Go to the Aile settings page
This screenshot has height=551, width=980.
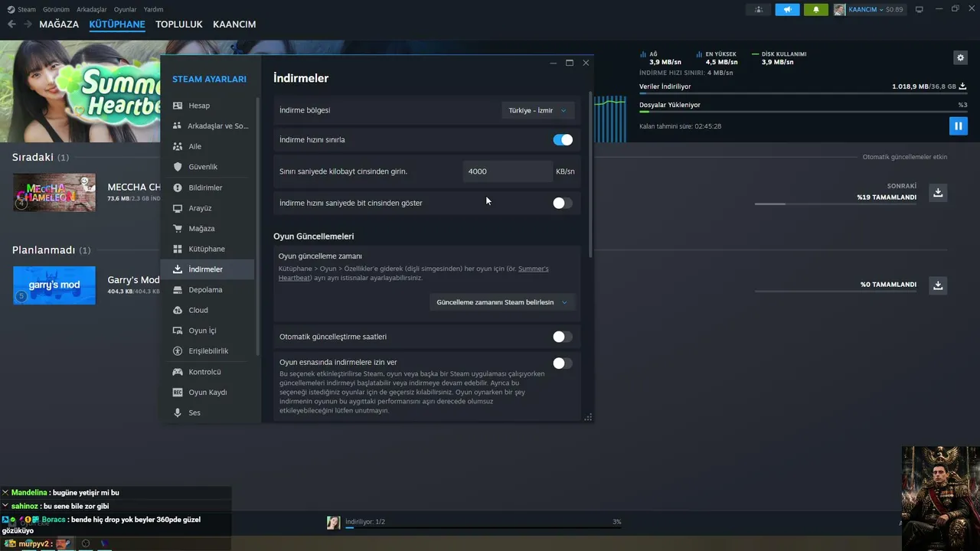pos(207,146)
